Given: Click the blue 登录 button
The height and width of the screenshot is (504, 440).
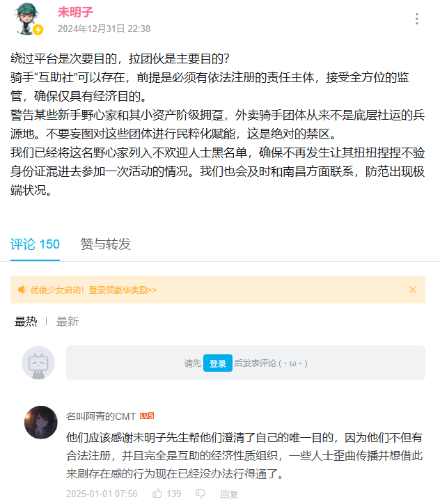Looking at the screenshot, I should click(218, 363).
